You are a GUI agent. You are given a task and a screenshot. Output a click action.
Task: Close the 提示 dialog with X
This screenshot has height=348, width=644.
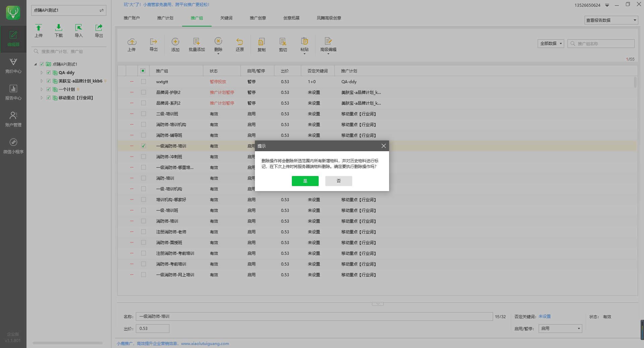point(384,146)
